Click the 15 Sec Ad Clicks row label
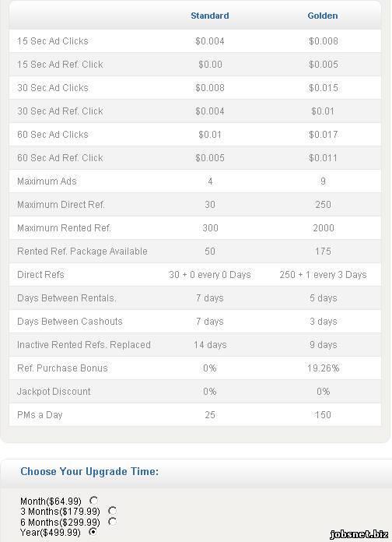This screenshot has width=392, height=542. (x=53, y=41)
